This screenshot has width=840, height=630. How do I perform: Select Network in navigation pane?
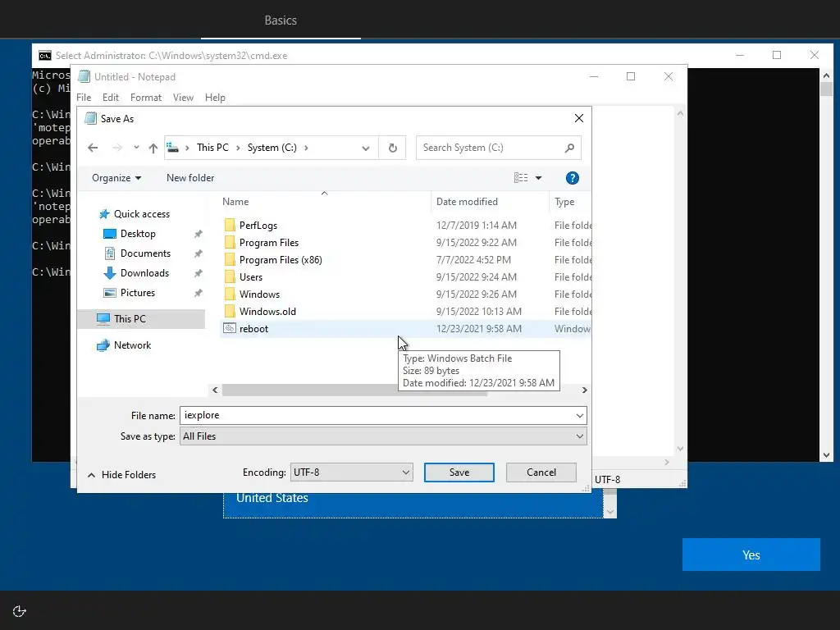(x=132, y=345)
